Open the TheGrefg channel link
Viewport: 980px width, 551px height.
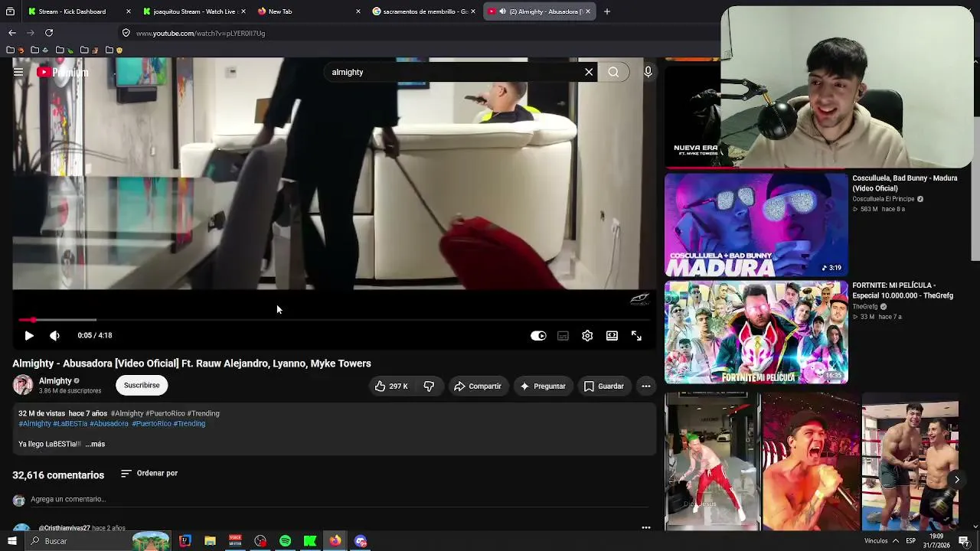[x=865, y=307]
